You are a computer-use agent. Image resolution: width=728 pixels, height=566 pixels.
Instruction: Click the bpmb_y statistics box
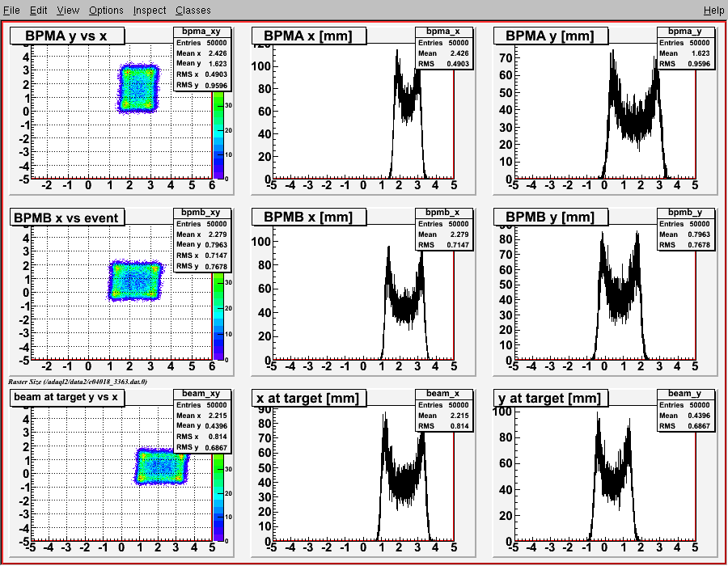(x=685, y=229)
